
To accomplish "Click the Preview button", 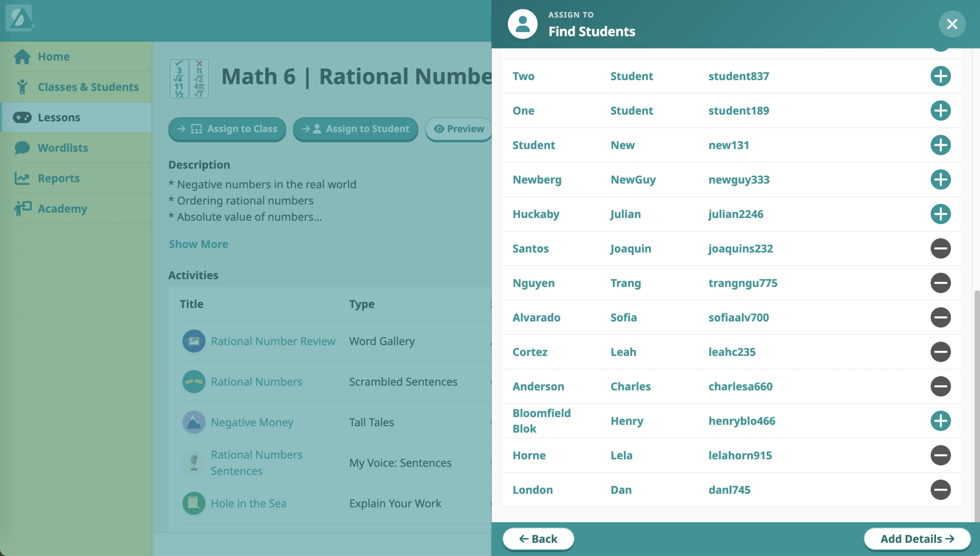I will click(x=459, y=129).
